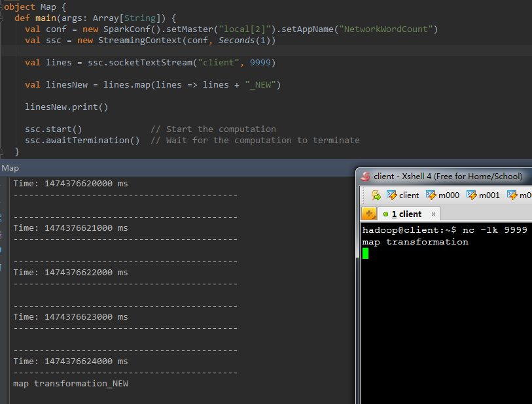This screenshot has width=532, height=404.
Task: Open the partially visible session shortcut after m001
Action: click(x=520, y=195)
